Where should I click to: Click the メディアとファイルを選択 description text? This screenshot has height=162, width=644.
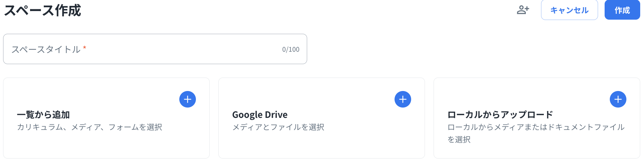[278, 127]
